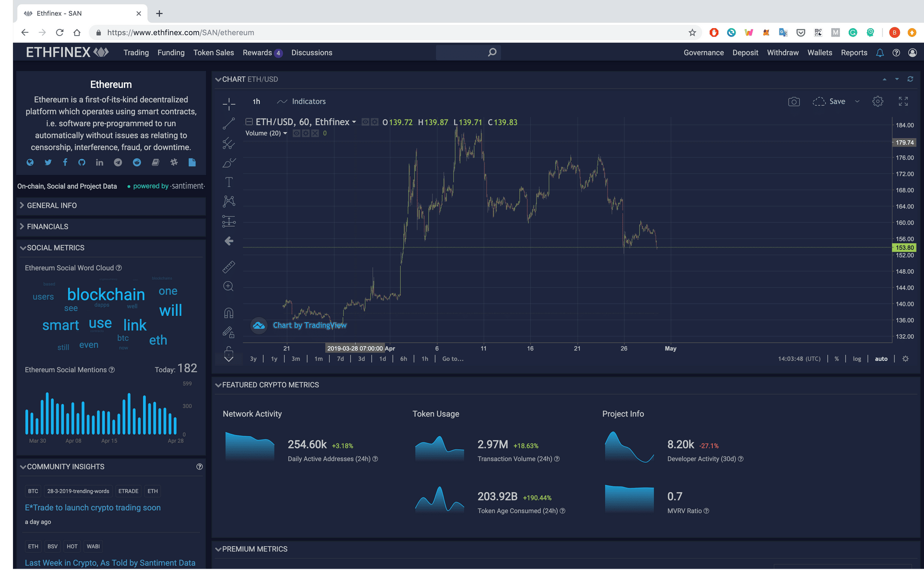Collapse the ETH/USD legend box

(x=249, y=121)
